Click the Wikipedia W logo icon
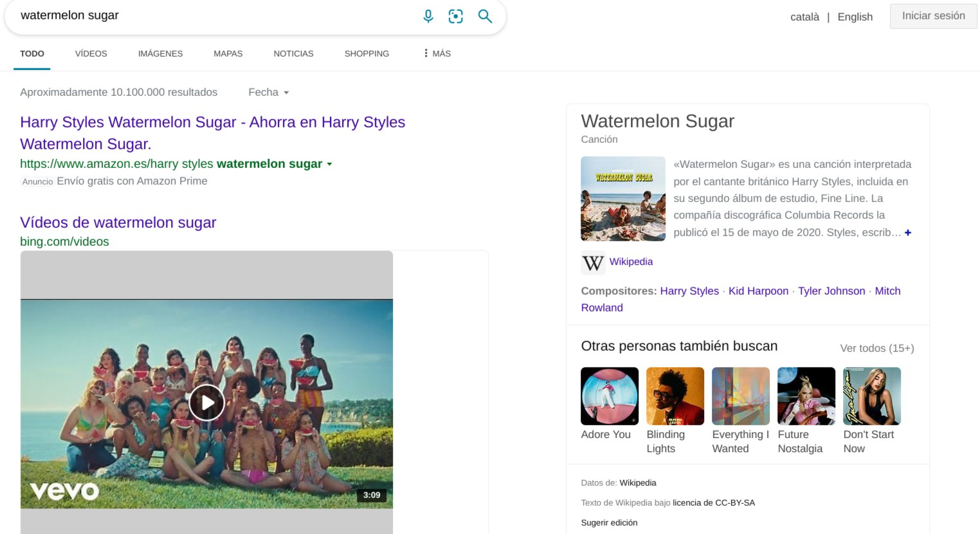The width and height of the screenshot is (980, 534). point(593,262)
